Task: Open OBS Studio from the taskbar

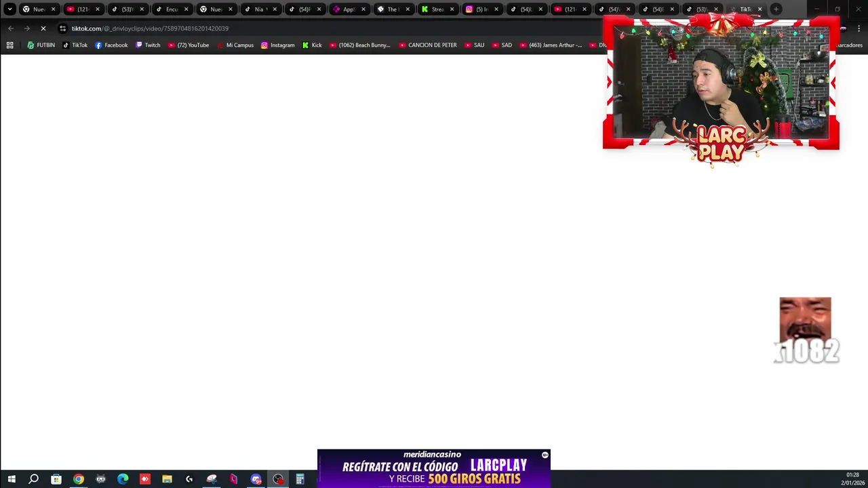Action: point(278,479)
